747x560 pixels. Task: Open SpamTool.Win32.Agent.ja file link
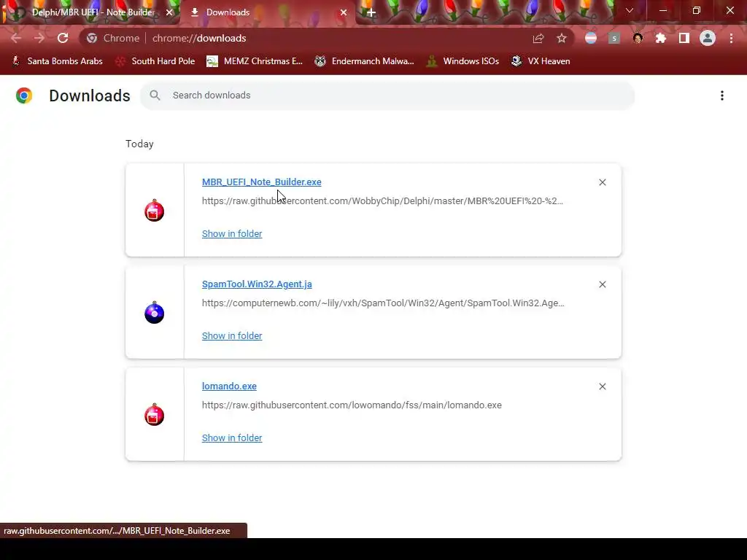(257, 284)
